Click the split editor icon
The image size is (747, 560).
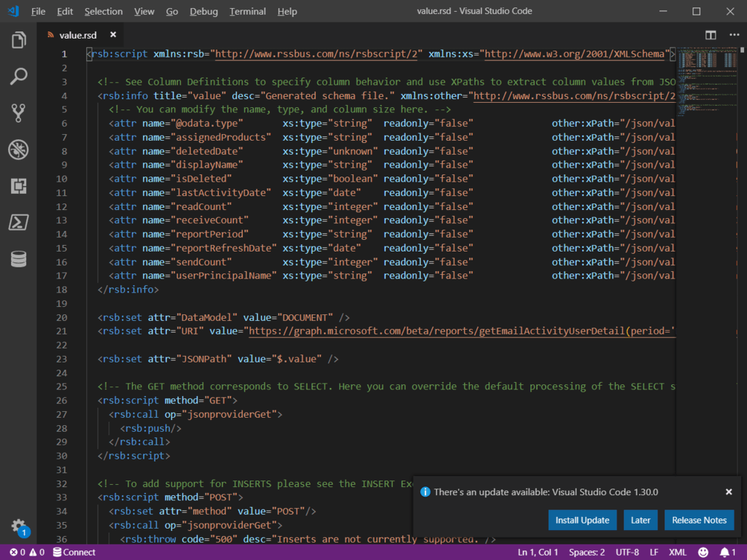pyautogui.click(x=711, y=35)
